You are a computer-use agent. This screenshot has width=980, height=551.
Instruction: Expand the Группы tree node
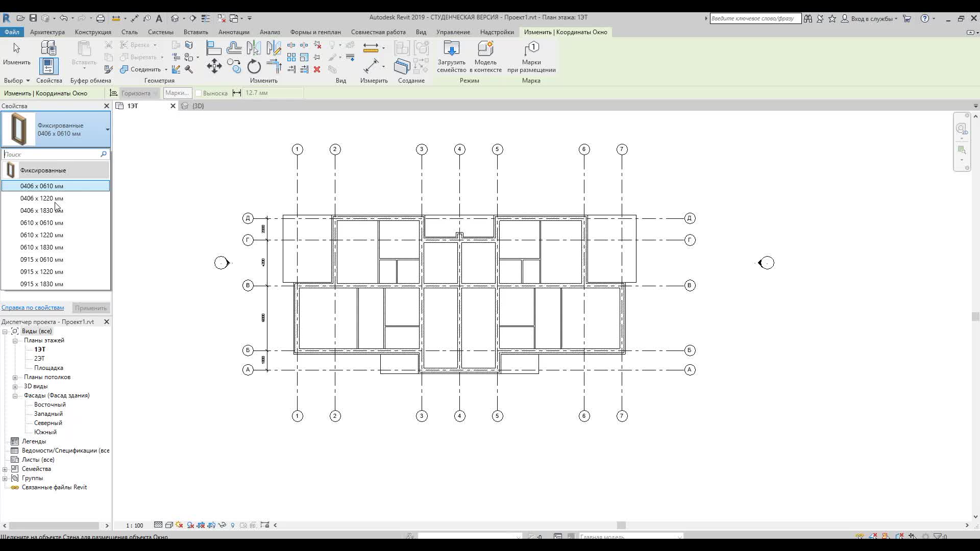point(5,479)
